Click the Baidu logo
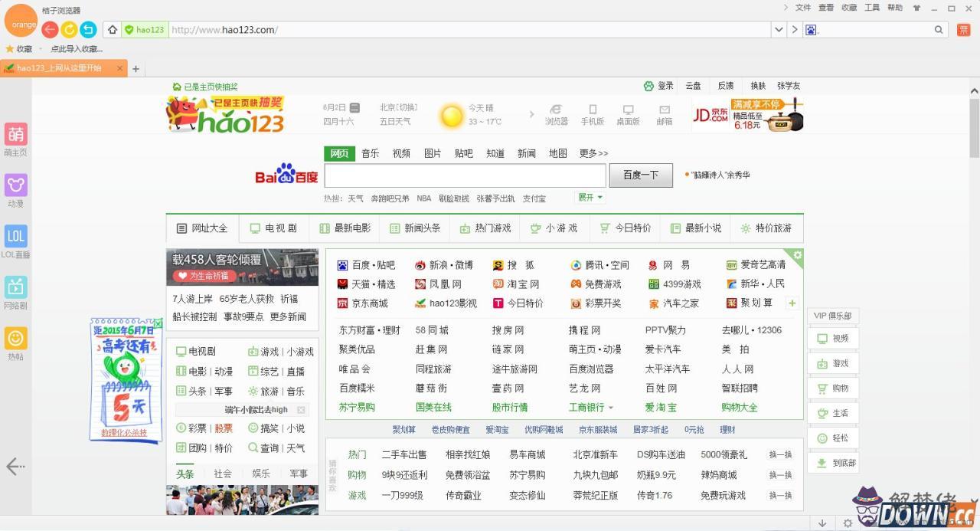 (x=286, y=174)
